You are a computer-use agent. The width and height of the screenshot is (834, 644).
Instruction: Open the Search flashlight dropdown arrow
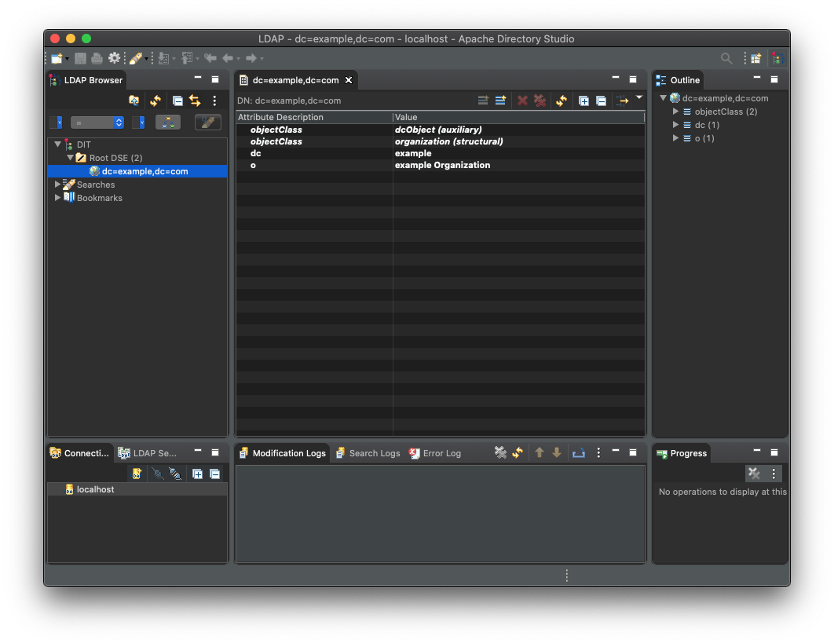coord(146,59)
